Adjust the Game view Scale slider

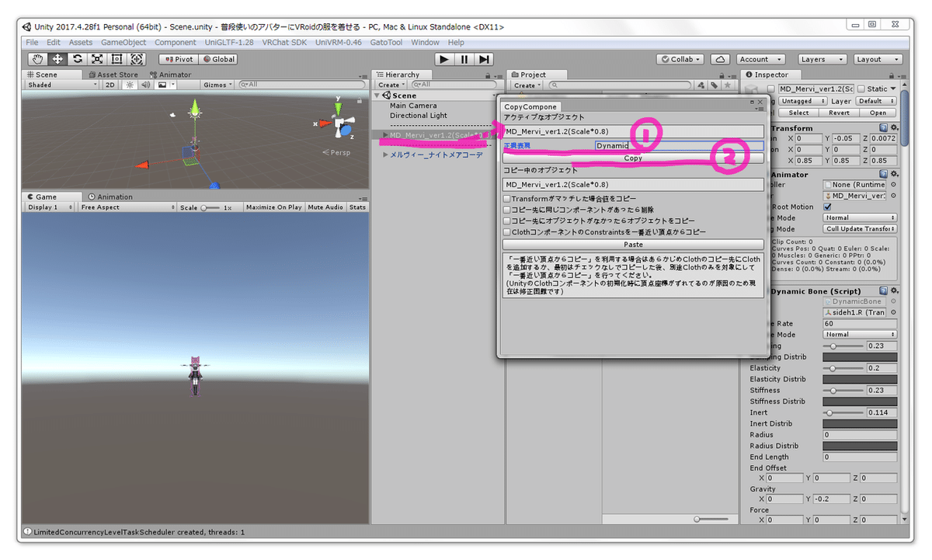[210, 207]
